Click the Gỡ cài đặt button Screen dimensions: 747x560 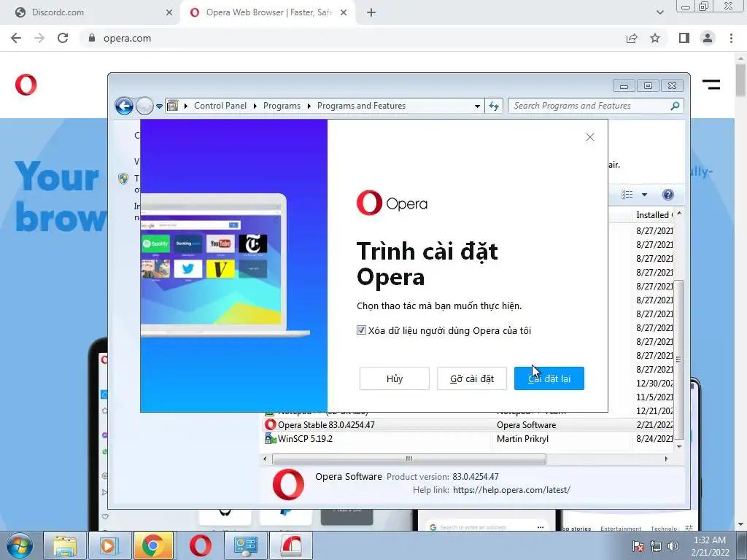click(x=472, y=378)
